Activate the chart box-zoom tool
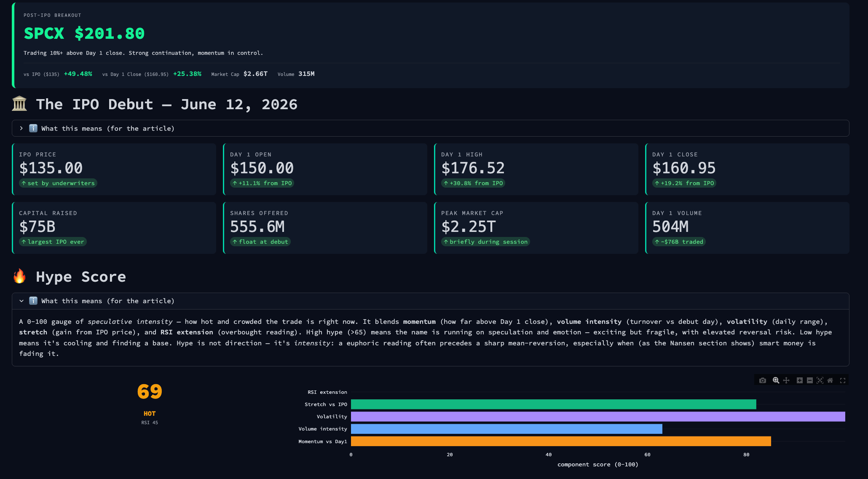 pos(776,380)
